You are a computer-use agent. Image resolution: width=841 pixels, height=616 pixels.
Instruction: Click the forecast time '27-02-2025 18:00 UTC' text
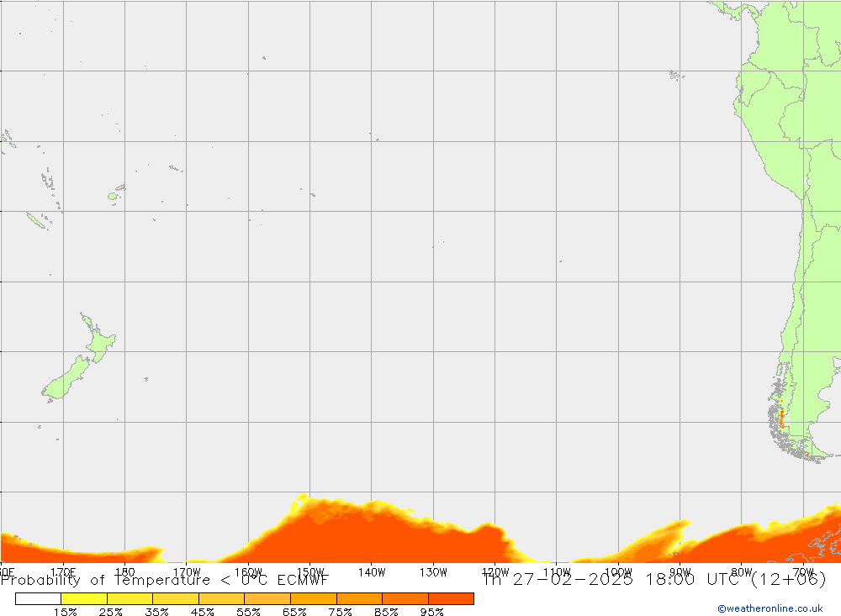[x=626, y=580]
